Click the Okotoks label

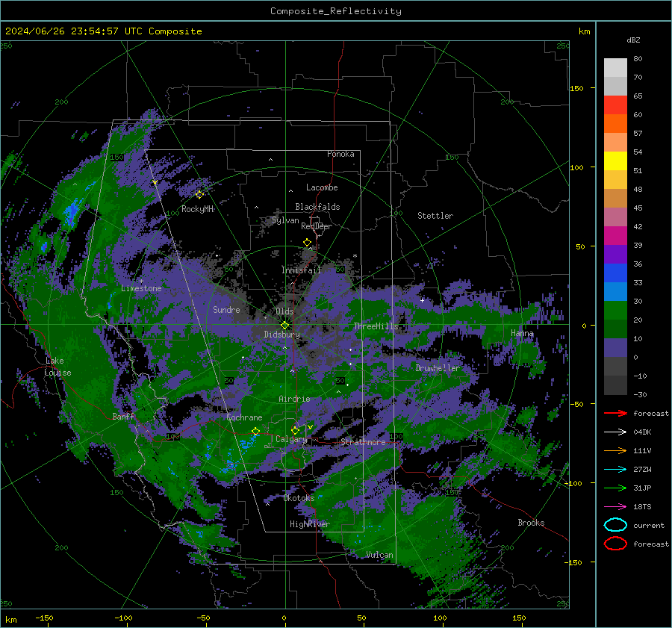pos(299,497)
